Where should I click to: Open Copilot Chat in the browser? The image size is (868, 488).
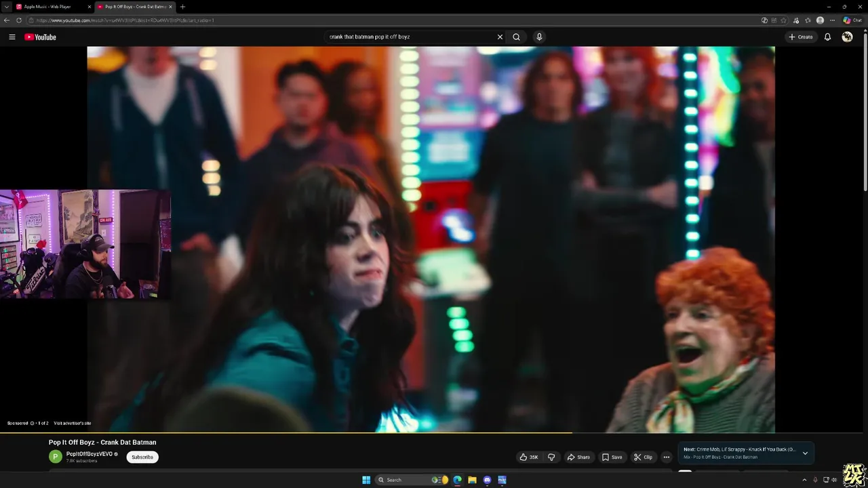852,20
